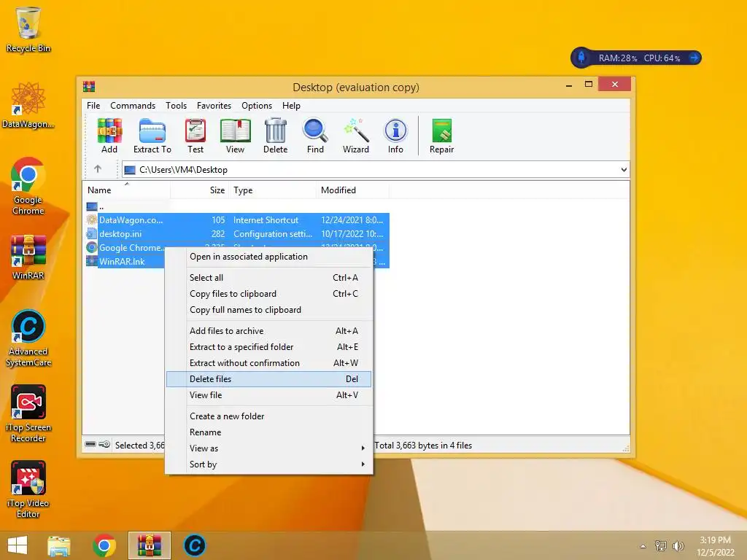Sort by the Modified column header

point(352,190)
